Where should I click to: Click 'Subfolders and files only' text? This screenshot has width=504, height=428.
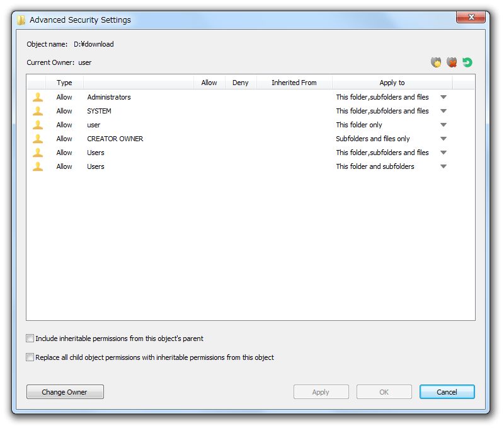[x=373, y=139]
